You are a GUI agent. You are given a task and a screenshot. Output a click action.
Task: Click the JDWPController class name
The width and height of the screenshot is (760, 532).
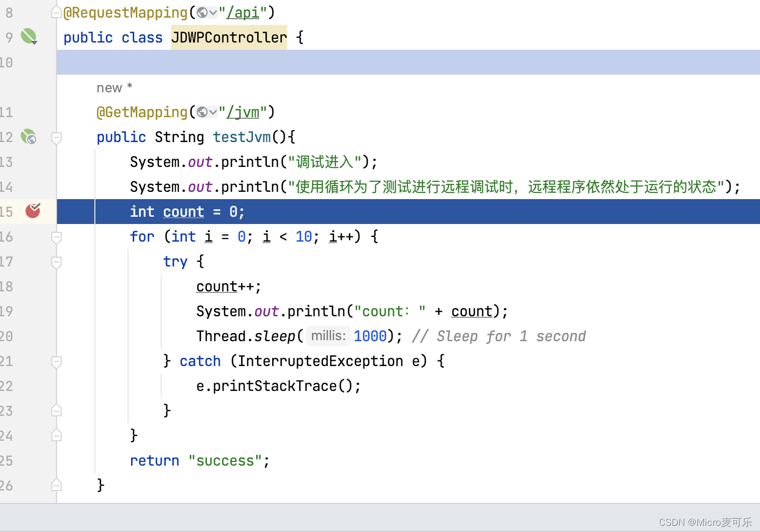pos(229,37)
